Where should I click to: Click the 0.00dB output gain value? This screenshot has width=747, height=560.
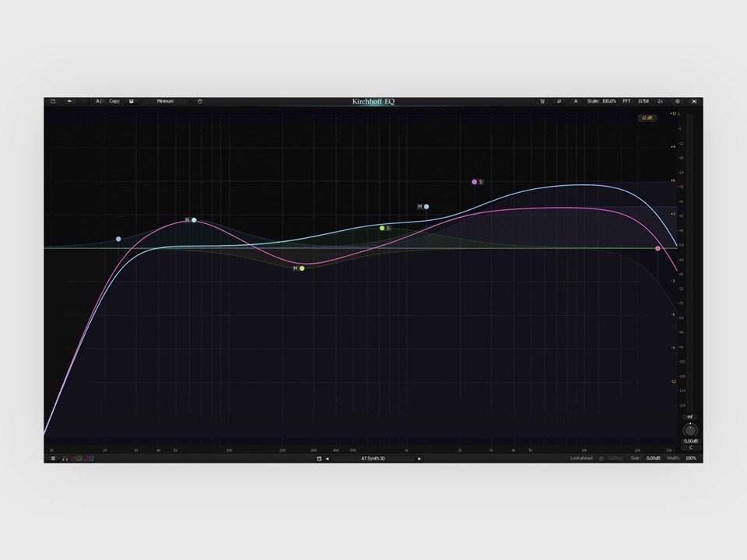coord(691,442)
